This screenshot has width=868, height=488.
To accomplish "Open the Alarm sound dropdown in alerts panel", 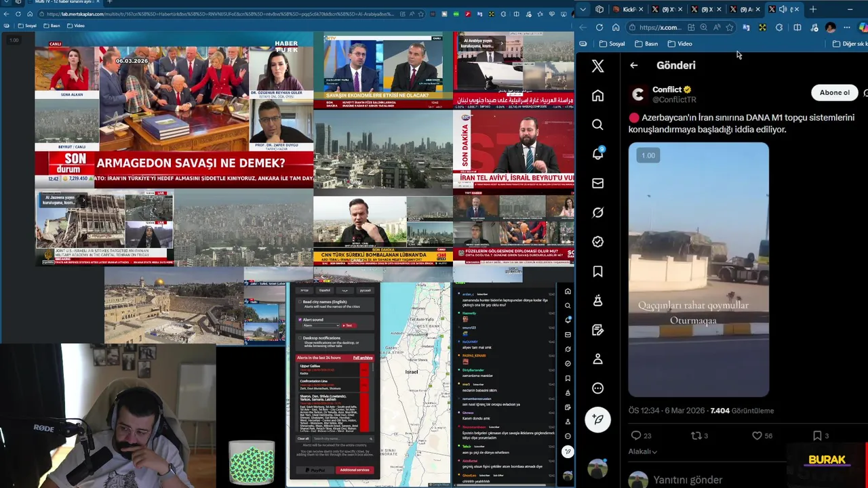I will tap(321, 325).
